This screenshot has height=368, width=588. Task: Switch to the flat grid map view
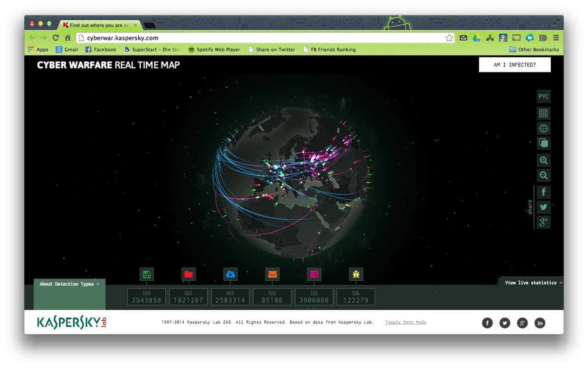543,113
